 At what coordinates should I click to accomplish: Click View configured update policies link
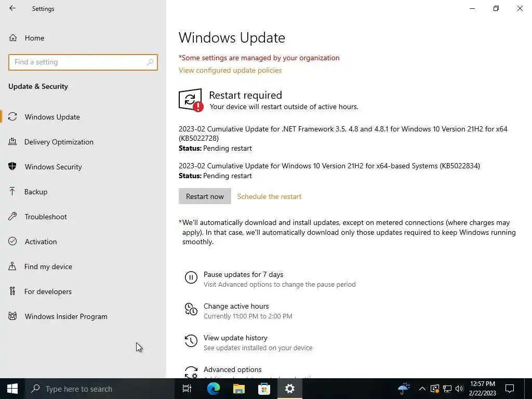pyautogui.click(x=230, y=70)
